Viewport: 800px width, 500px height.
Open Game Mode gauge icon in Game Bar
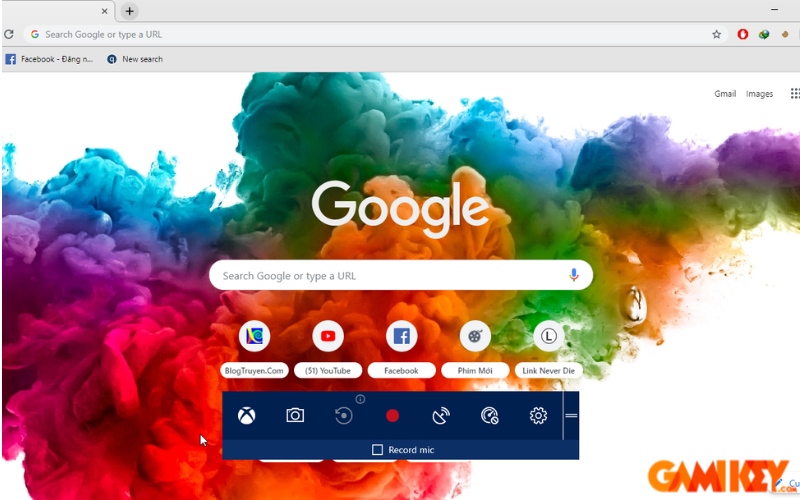pos(489,416)
